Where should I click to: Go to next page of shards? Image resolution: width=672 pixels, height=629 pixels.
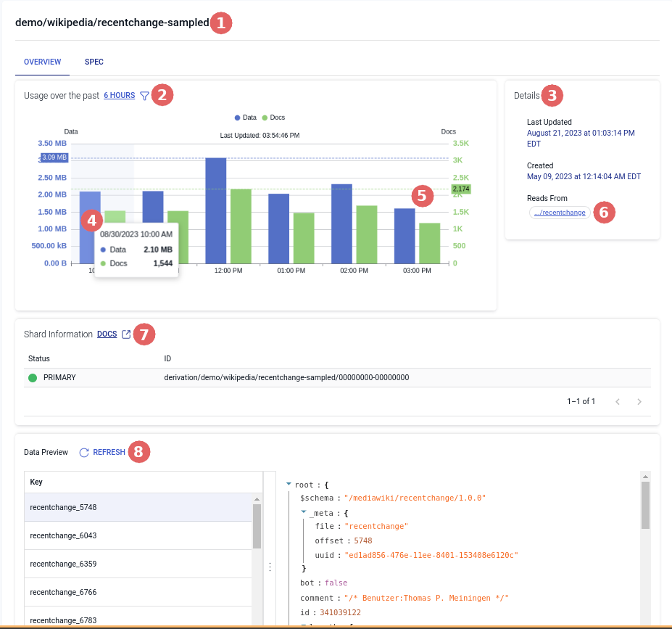click(x=639, y=401)
